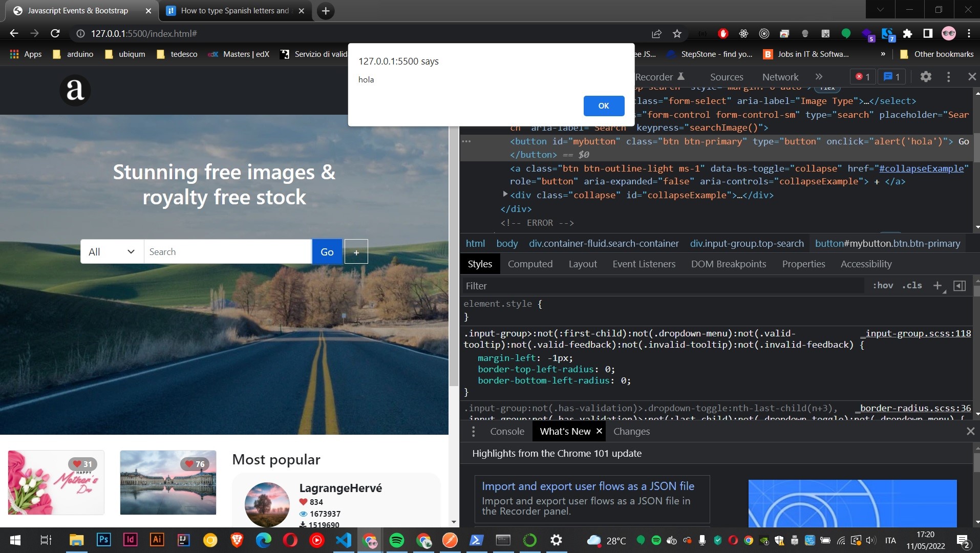Click the blue issues count badge
This screenshot has height=553, width=980.
(892, 77)
